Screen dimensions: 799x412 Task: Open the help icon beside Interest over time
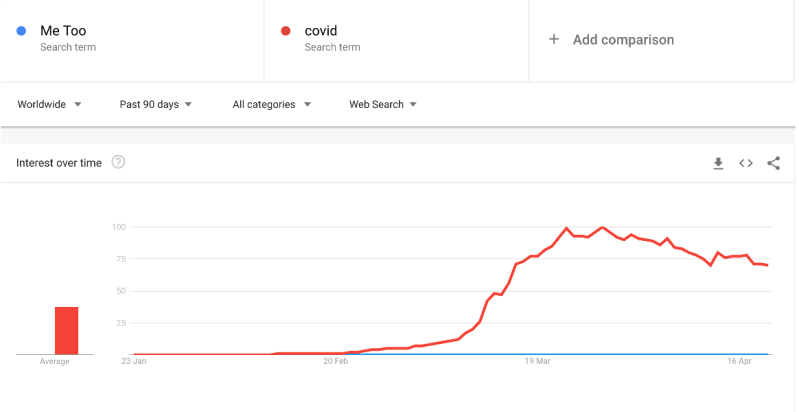click(118, 162)
